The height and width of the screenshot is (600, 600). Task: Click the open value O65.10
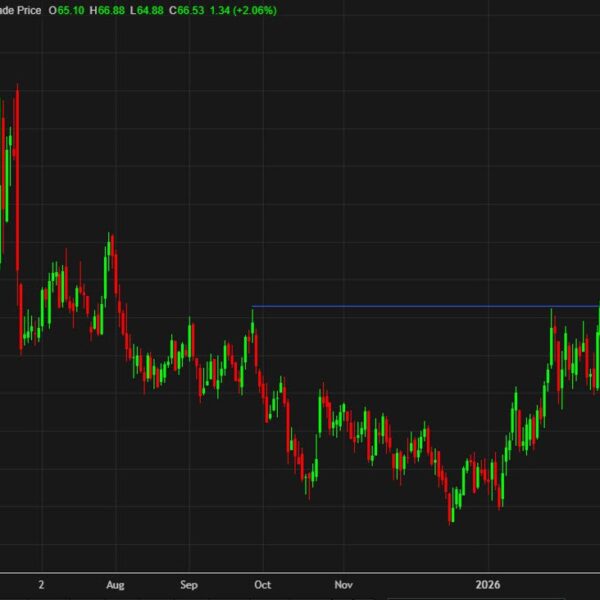click(66, 10)
